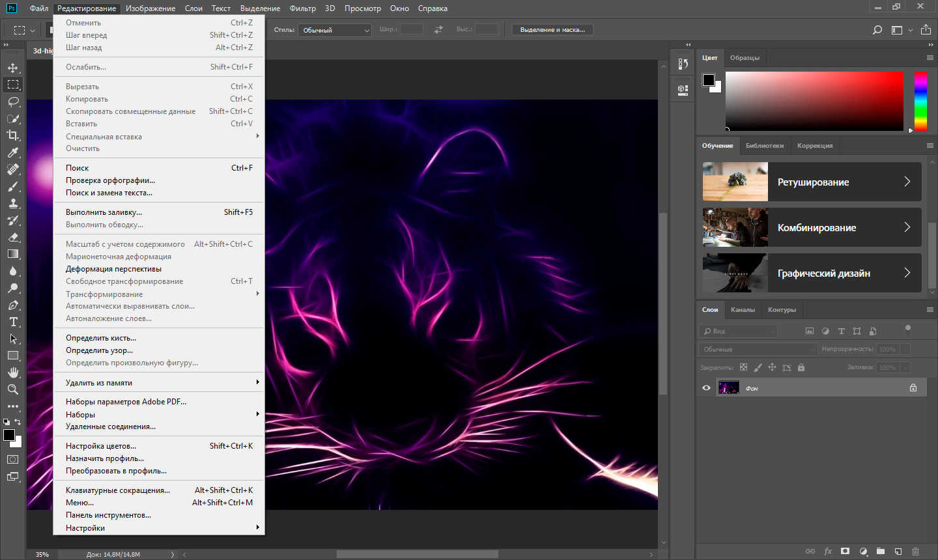Click the hue spectrum slider

(x=920, y=101)
